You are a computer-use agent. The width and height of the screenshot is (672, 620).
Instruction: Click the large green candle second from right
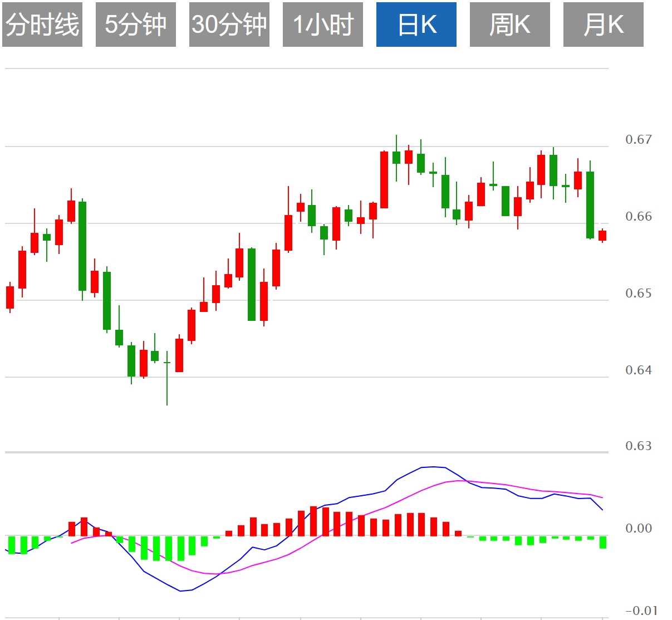coord(590,205)
